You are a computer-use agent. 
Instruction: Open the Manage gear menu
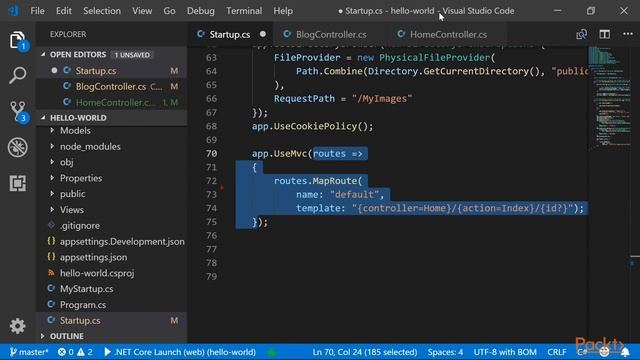[x=18, y=326]
